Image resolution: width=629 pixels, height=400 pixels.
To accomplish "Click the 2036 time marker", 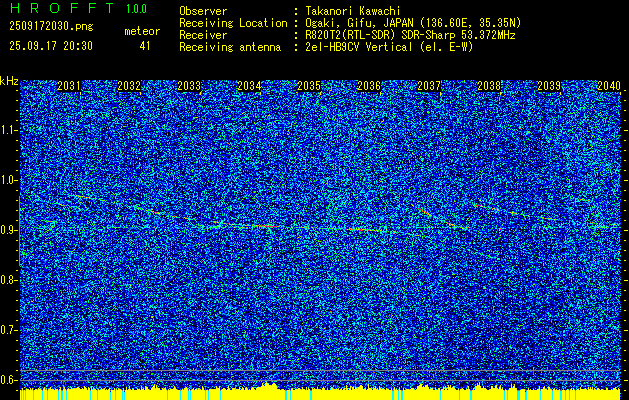I will (369, 86).
